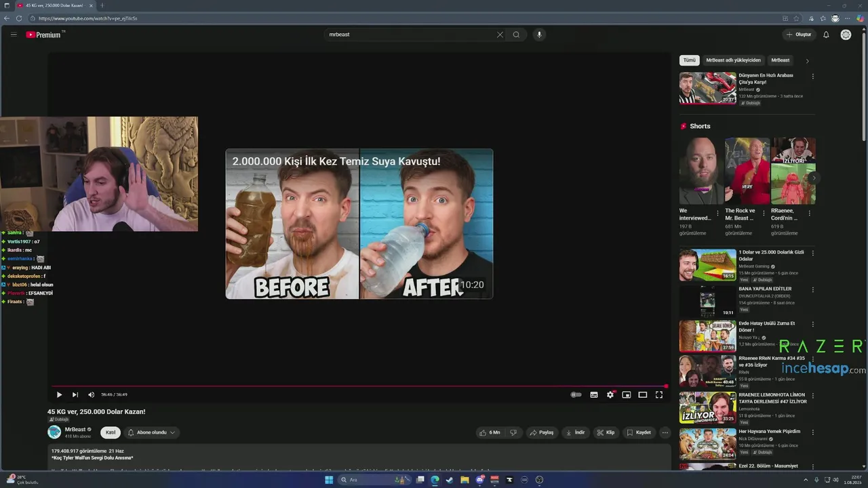Image resolution: width=868 pixels, height=488 pixels.
Task: Open File Explorer from taskbar
Action: point(465,480)
